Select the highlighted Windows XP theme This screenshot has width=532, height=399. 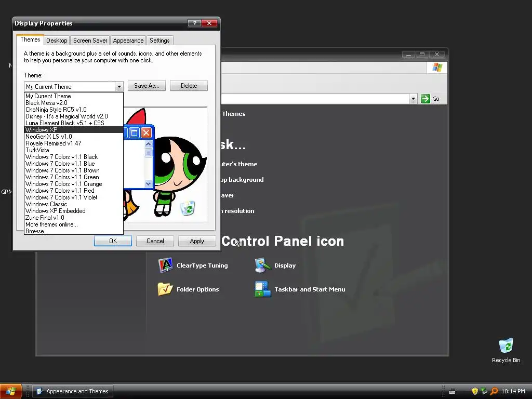(x=74, y=130)
